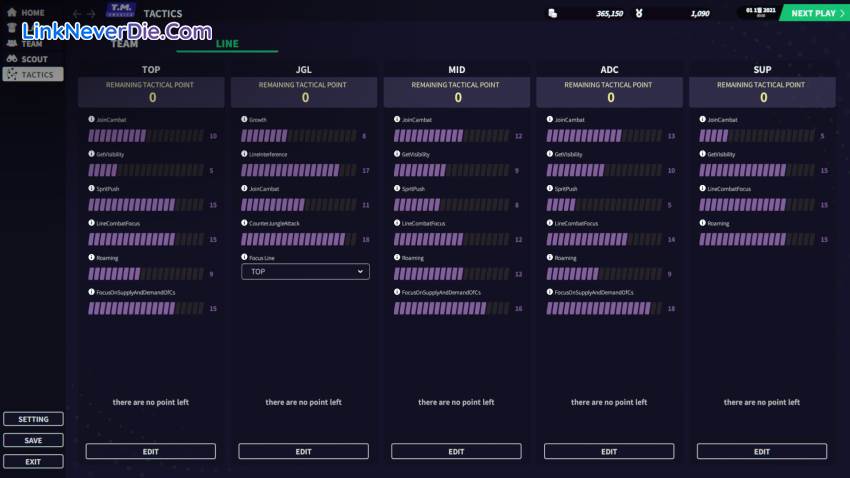Viewport: 850px width, 478px height.
Task: Click the TOP Roaming slider bar
Action: pyautogui.click(x=146, y=274)
